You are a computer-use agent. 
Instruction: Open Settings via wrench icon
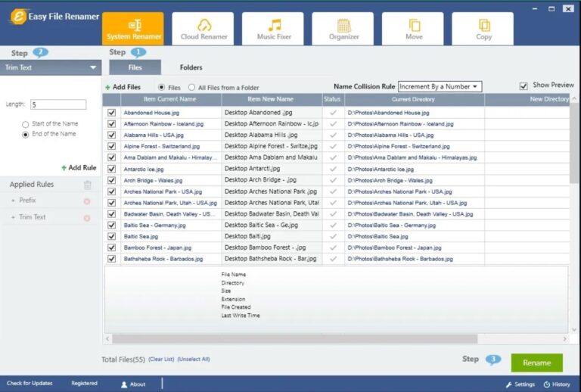click(520, 384)
